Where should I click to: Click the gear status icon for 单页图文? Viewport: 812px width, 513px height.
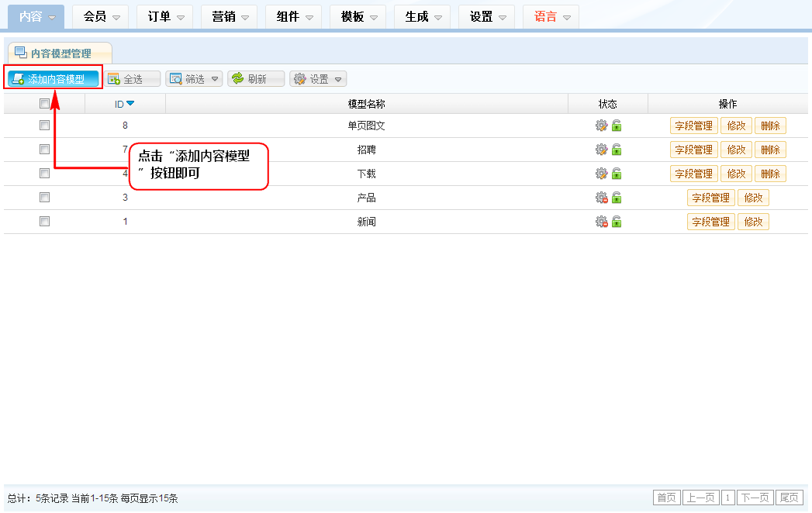click(600, 126)
